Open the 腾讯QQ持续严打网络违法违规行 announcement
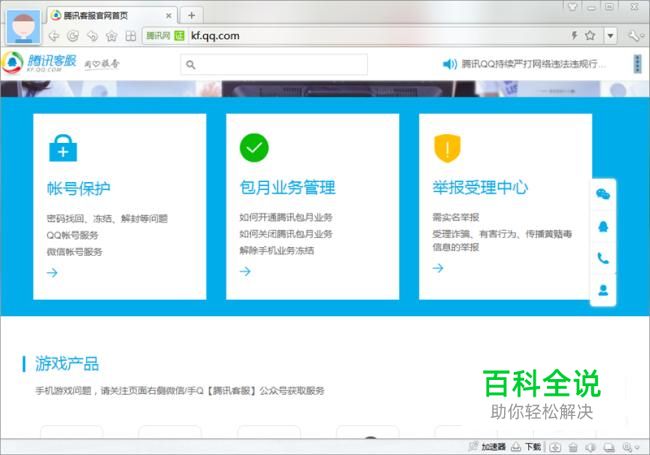 533,64
